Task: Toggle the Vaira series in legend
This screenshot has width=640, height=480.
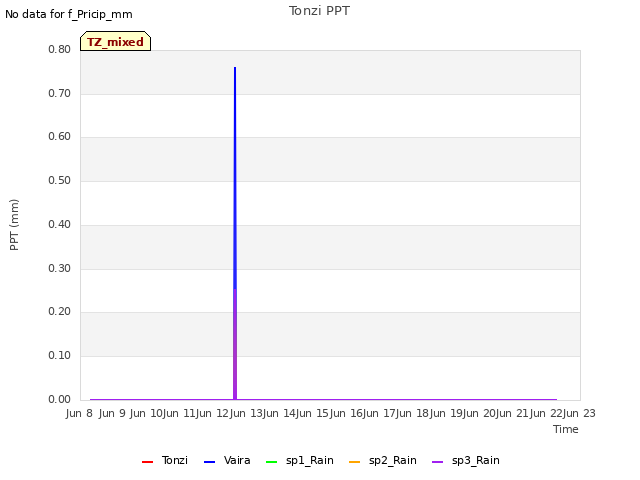Action: pyautogui.click(x=227, y=460)
